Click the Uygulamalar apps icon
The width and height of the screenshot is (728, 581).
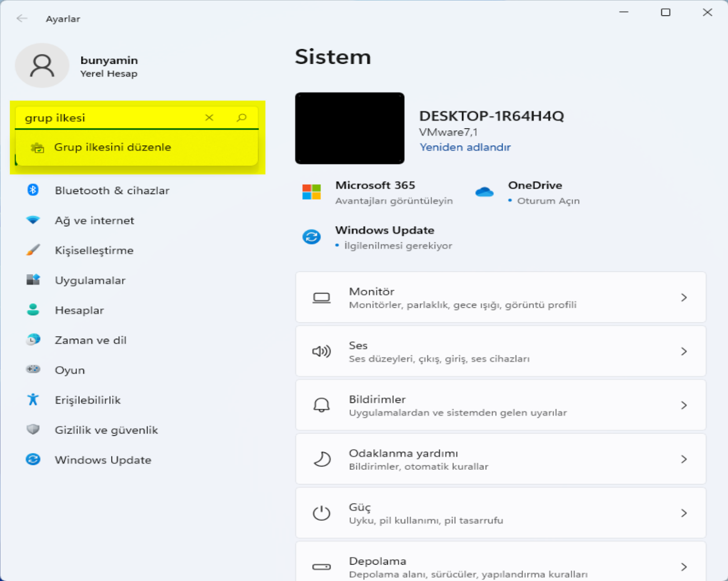coord(33,280)
